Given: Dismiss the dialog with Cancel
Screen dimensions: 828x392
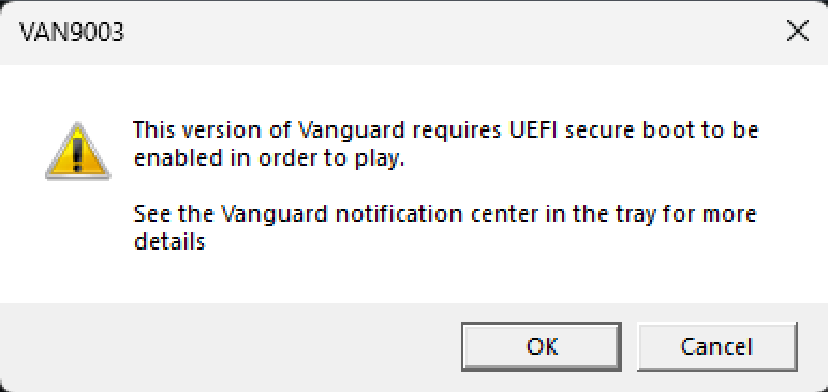Looking at the screenshot, I should (x=717, y=347).
